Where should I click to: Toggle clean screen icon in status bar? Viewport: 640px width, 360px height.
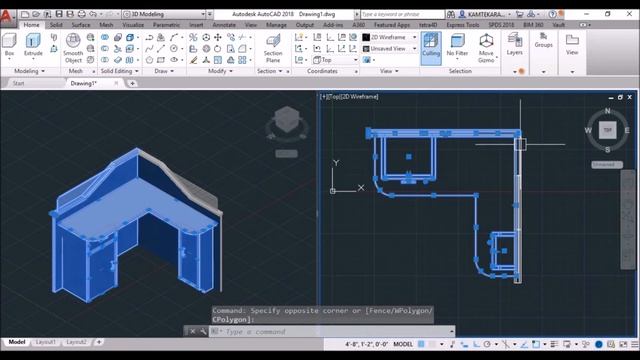623,344
